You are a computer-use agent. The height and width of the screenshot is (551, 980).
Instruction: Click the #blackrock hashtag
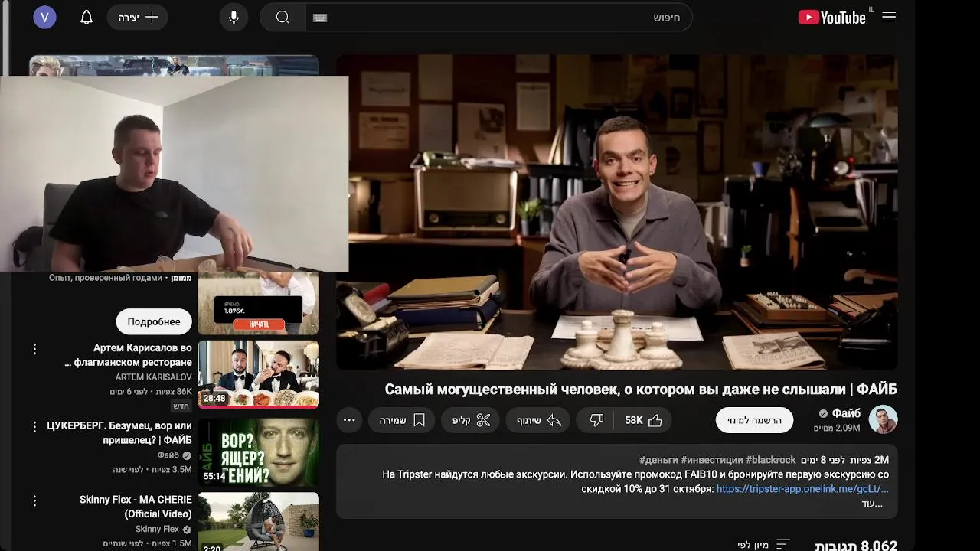(x=771, y=460)
